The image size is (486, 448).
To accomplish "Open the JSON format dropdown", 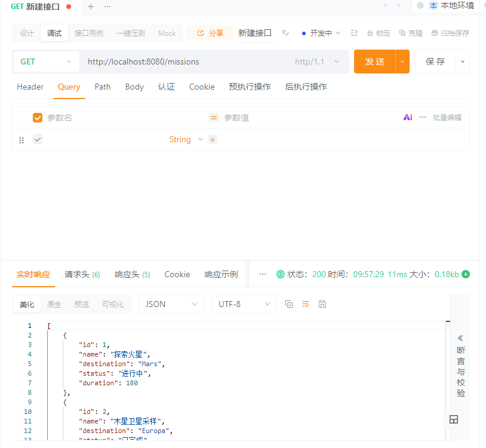I will tap(171, 304).
